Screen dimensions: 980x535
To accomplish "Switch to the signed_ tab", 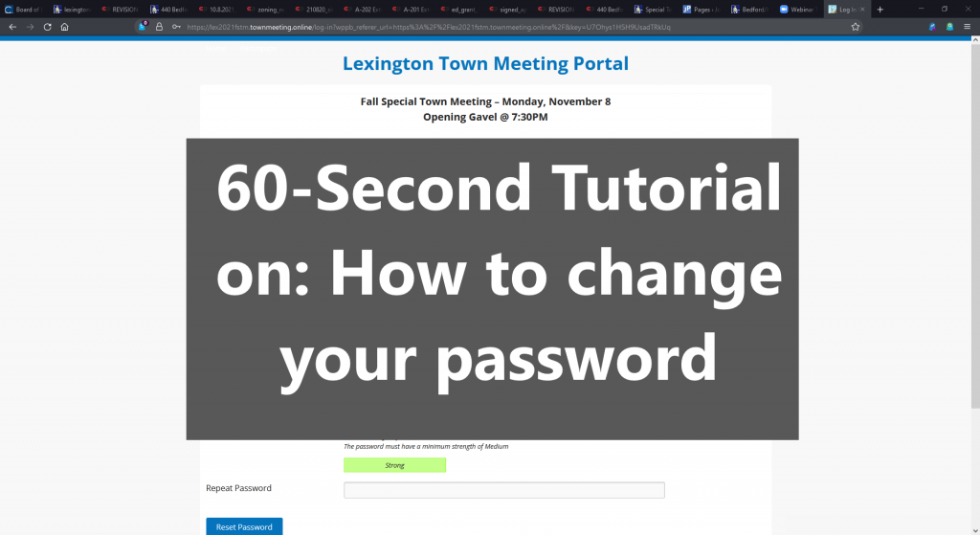I will (507, 10).
